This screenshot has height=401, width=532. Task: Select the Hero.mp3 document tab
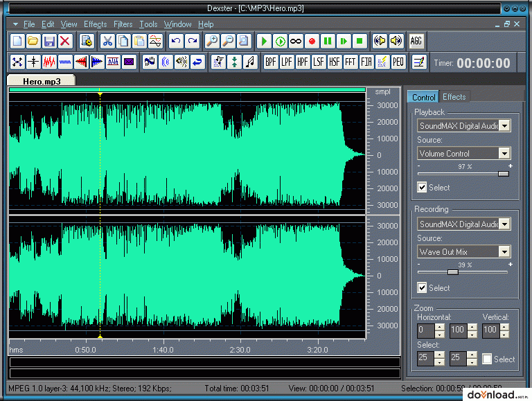(x=42, y=81)
